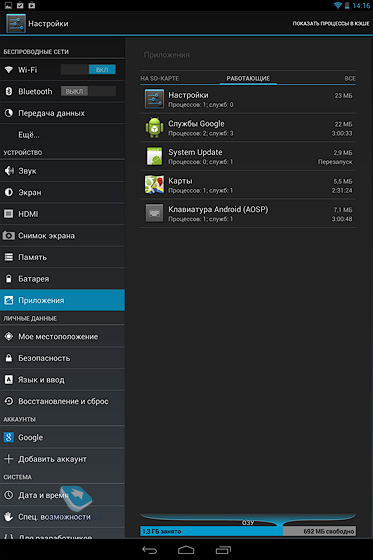Open the Карты (Maps) app icon entry
Viewport: 373px width, 560px height.
(x=154, y=185)
